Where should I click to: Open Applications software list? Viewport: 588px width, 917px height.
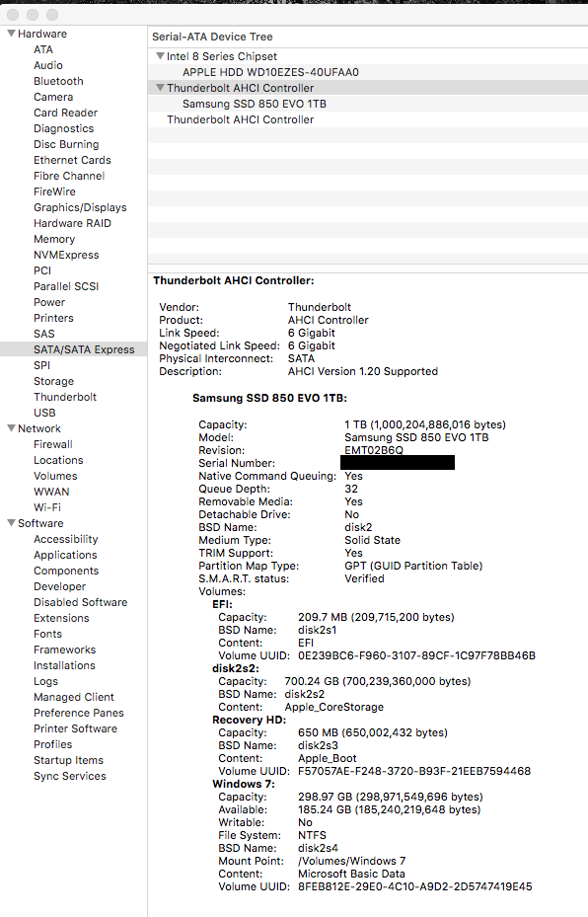65,555
